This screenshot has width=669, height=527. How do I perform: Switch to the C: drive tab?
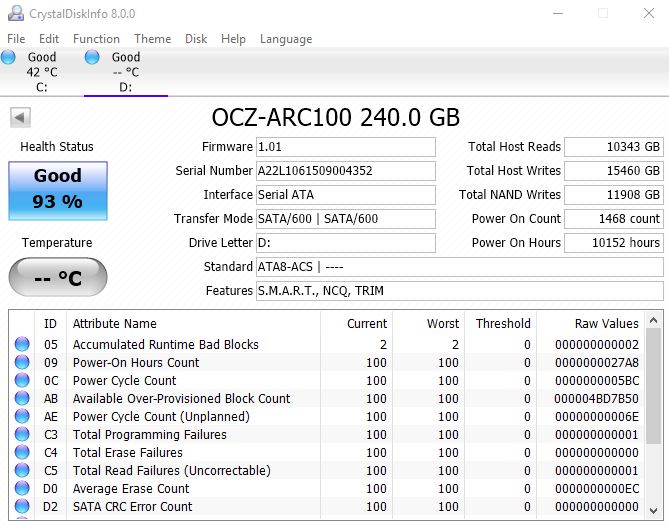tap(41, 72)
